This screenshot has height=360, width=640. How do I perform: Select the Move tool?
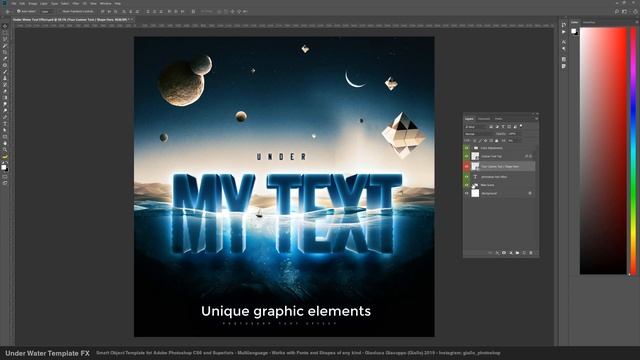click(x=5, y=26)
